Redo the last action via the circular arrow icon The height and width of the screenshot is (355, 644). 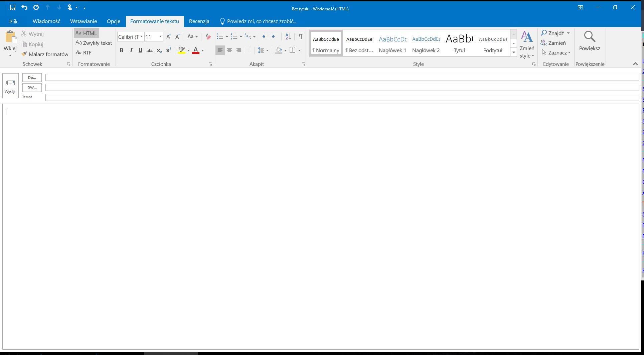tap(36, 7)
